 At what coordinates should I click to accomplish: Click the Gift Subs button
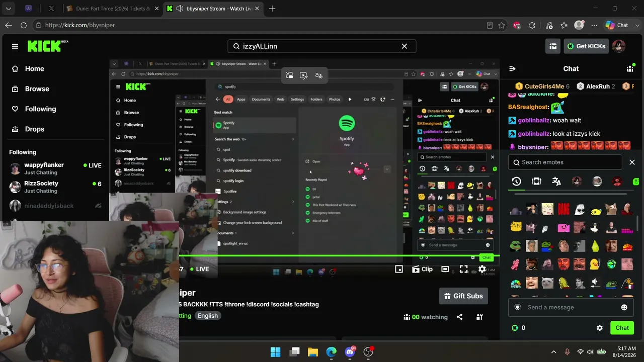[463, 296]
